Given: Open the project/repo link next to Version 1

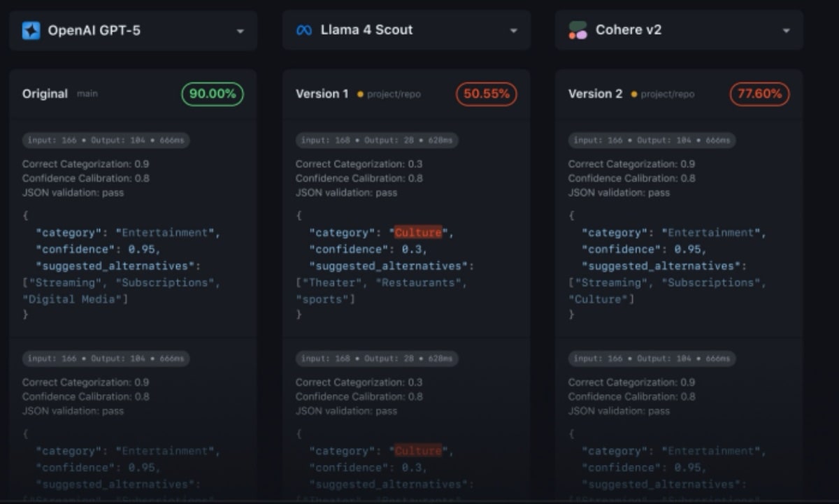Looking at the screenshot, I should click(x=394, y=94).
